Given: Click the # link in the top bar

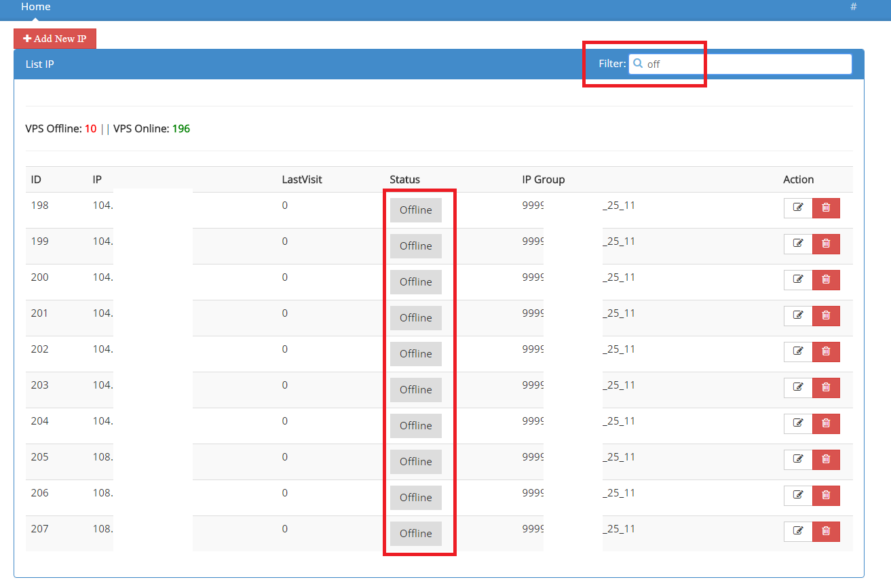Looking at the screenshot, I should click(x=854, y=7).
